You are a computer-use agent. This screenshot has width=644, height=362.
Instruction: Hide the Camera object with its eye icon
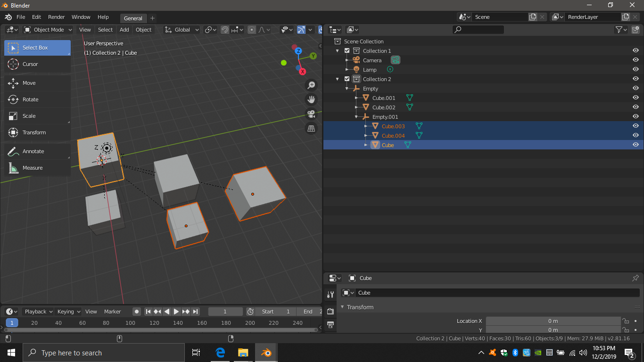636,60
